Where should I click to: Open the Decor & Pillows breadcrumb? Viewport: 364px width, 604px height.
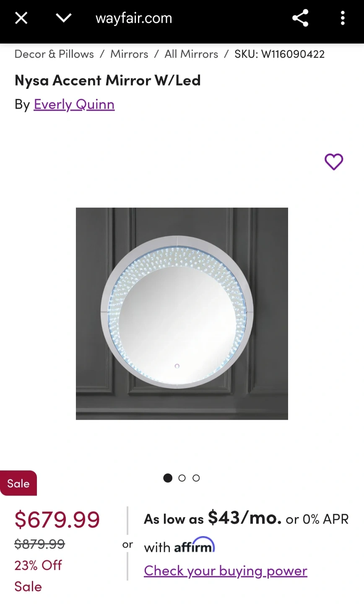pos(54,54)
